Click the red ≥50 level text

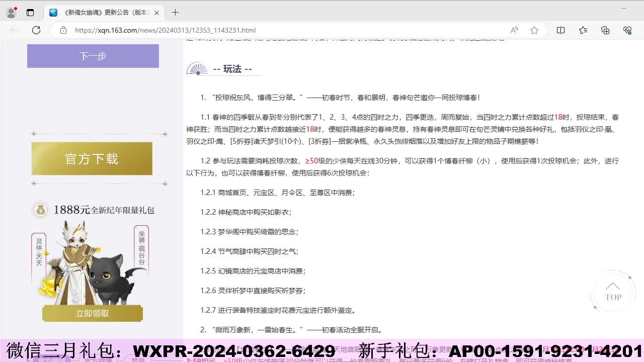[312, 161]
